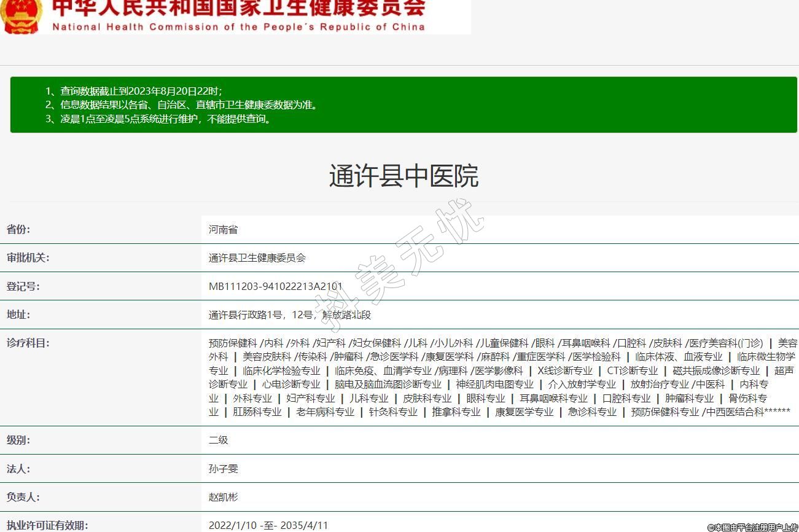Select the approving authority 通许县卫生健康委员会
Screen dimensions: 799x532
[x=257, y=258]
